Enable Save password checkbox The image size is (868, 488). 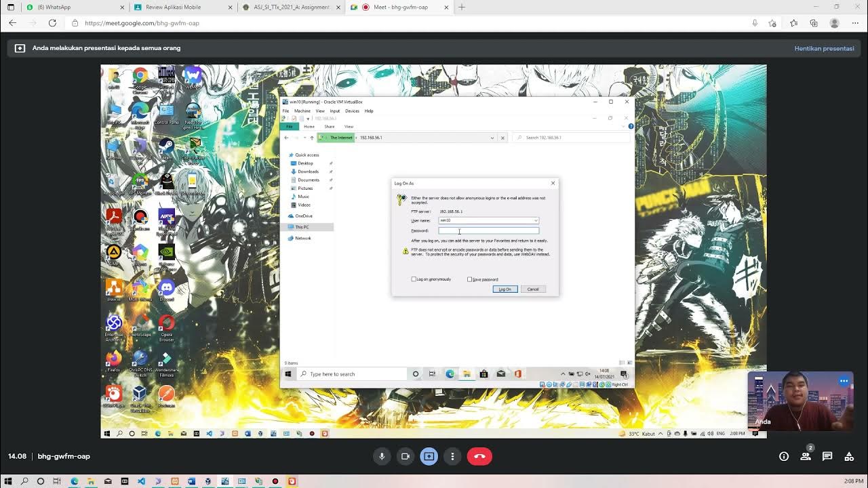click(469, 279)
